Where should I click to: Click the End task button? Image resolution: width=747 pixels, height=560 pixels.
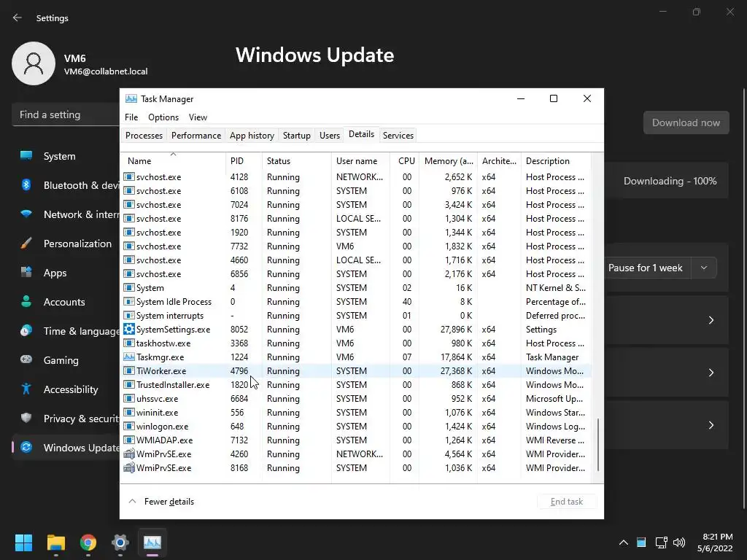coord(566,502)
